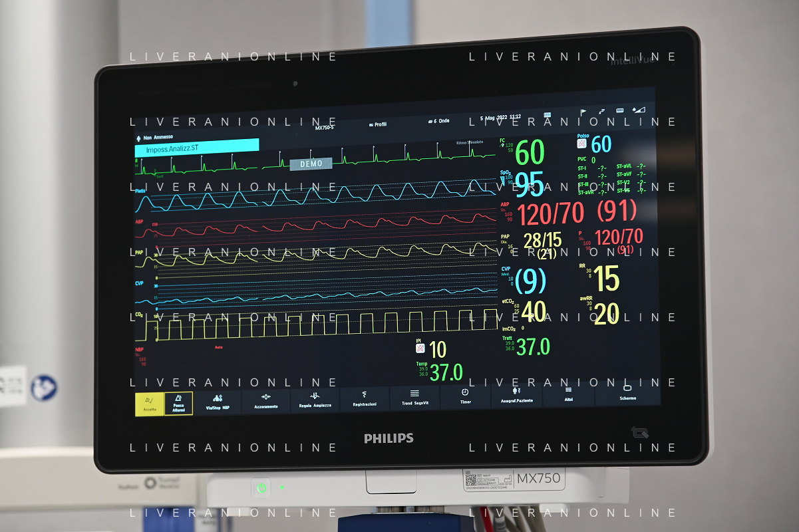Click the date and time display
The height and width of the screenshot is (532, 799).
(x=500, y=118)
